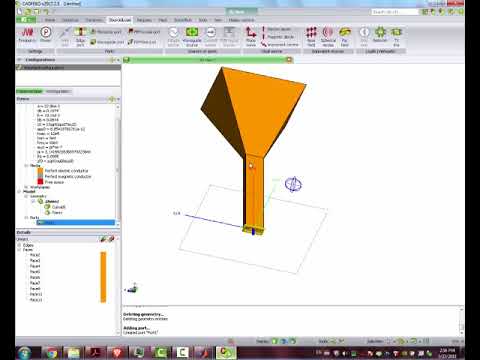Collapse the Ports tree node

click(x=26, y=217)
